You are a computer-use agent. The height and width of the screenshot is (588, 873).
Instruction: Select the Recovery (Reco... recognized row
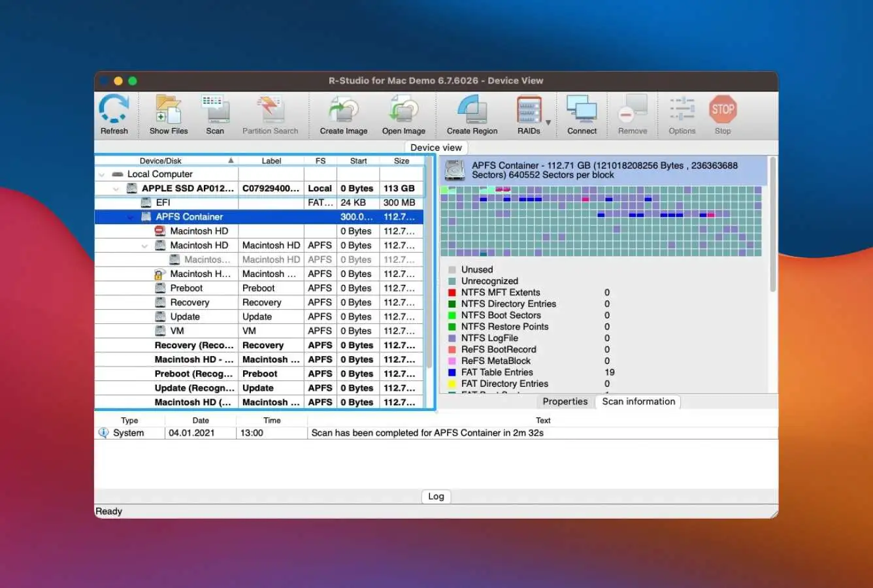pos(259,345)
